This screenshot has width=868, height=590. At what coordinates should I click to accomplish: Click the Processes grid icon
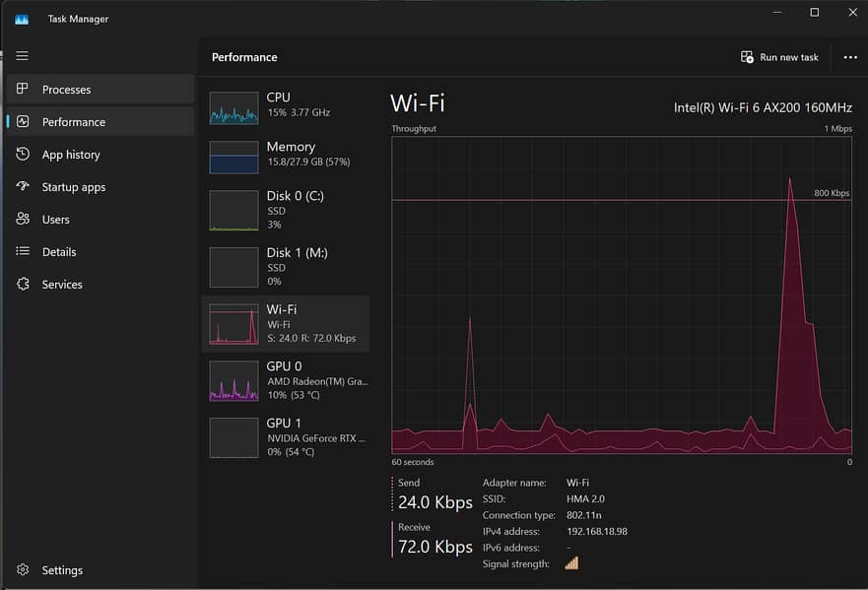click(x=23, y=90)
